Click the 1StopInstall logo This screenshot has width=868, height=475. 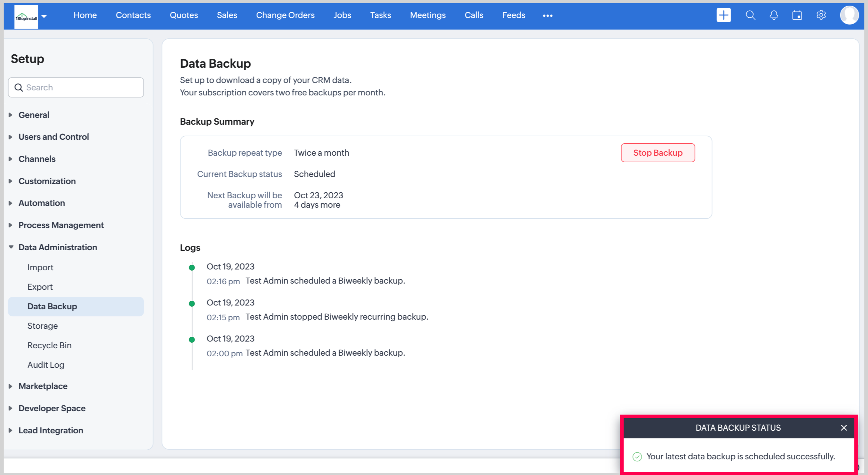pyautogui.click(x=26, y=17)
